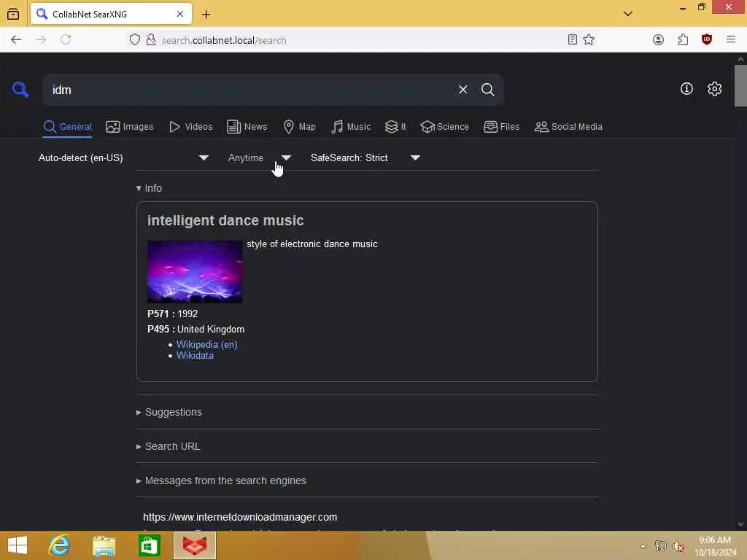The height and width of the screenshot is (560, 747).
Task: Switch to the Files tab
Action: [x=501, y=127]
